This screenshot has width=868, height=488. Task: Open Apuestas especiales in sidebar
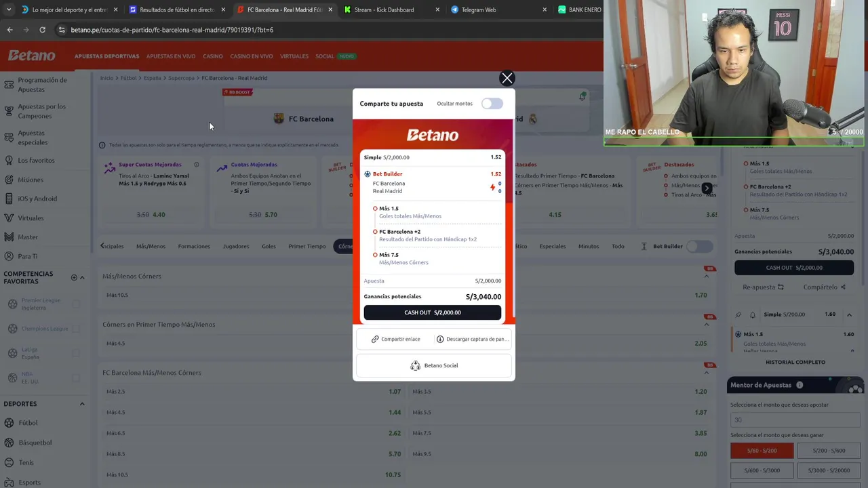pyautogui.click(x=33, y=138)
